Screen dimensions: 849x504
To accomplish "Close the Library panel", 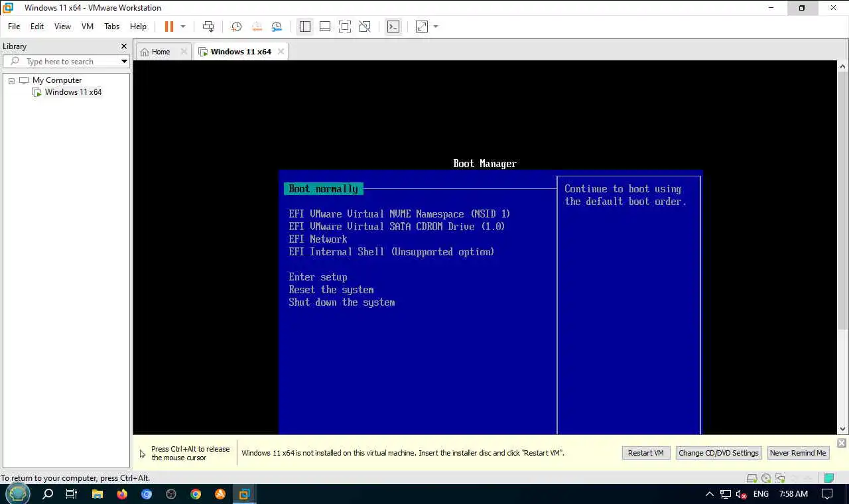I will pyautogui.click(x=123, y=46).
